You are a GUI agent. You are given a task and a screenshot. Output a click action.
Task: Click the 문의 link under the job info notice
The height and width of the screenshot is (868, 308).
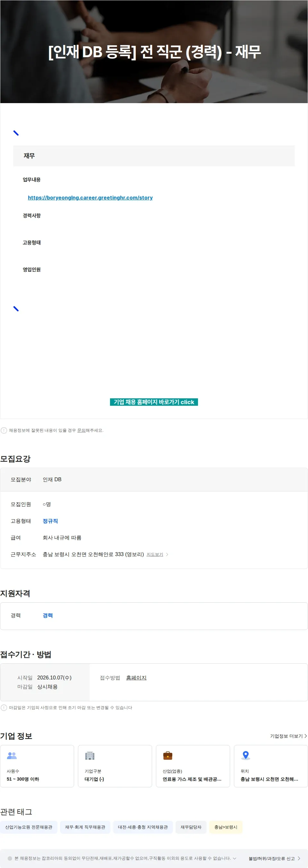[x=81, y=430]
